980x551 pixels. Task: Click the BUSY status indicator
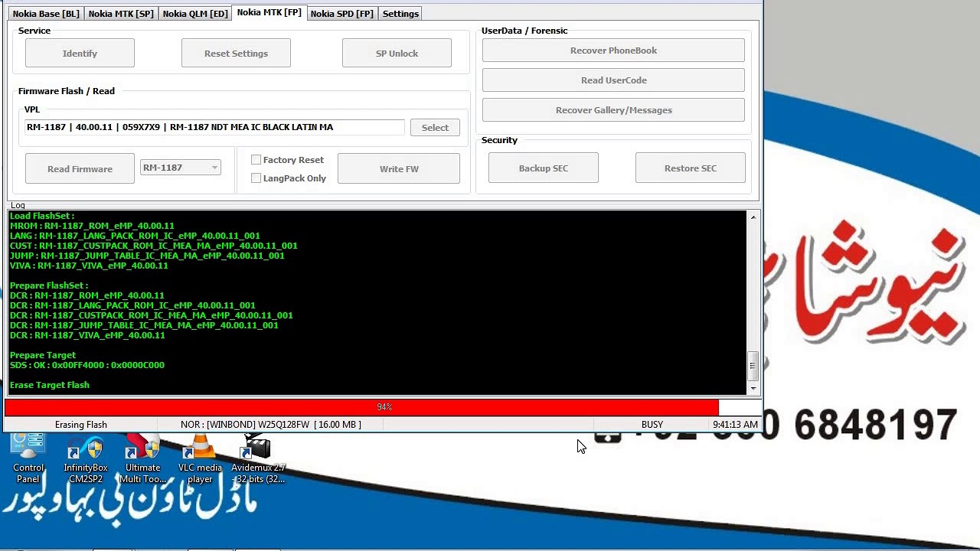point(652,425)
